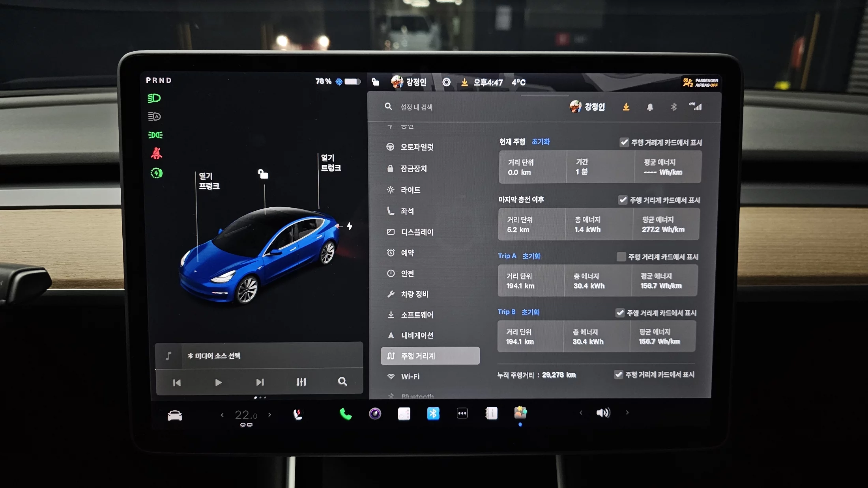
Task: Reset Trip A with 초기화 link
Action: click(x=531, y=256)
